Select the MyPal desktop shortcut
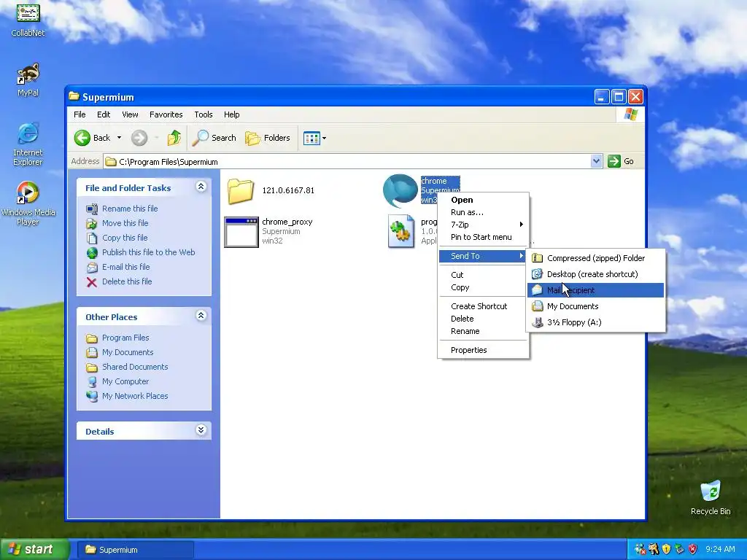This screenshot has height=560, width=747. point(28,79)
